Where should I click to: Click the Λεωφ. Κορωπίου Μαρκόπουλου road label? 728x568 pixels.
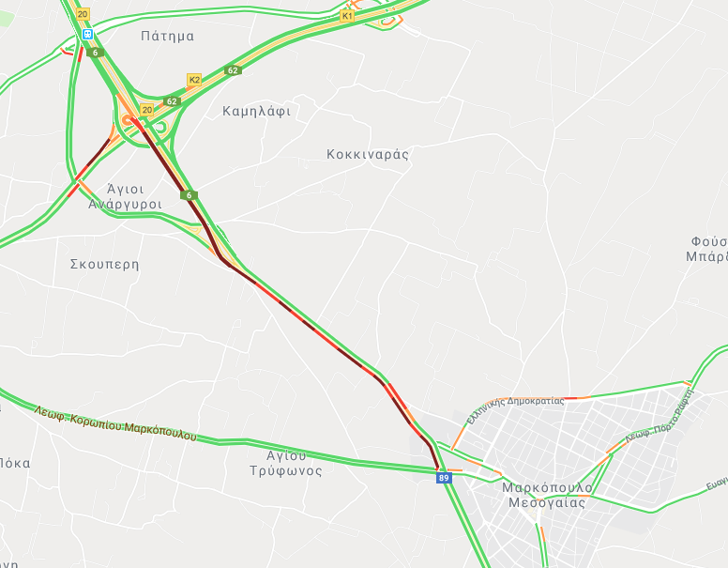[x=115, y=424]
